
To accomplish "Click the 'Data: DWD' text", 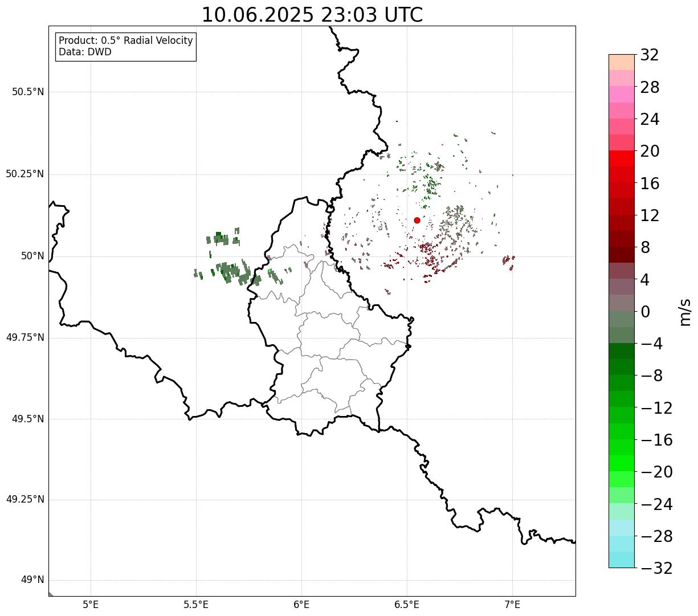I will 85,52.
